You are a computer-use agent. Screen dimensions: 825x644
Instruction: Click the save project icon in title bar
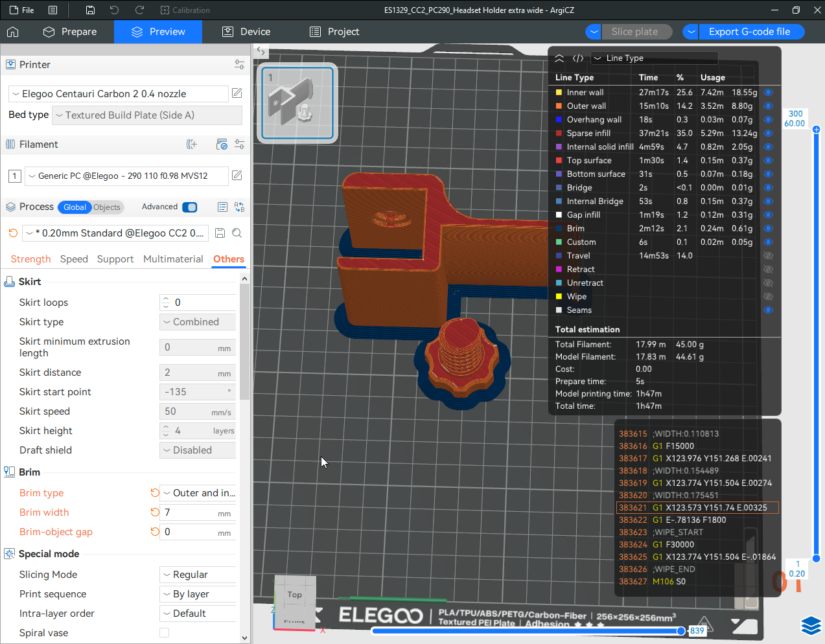[x=90, y=10]
